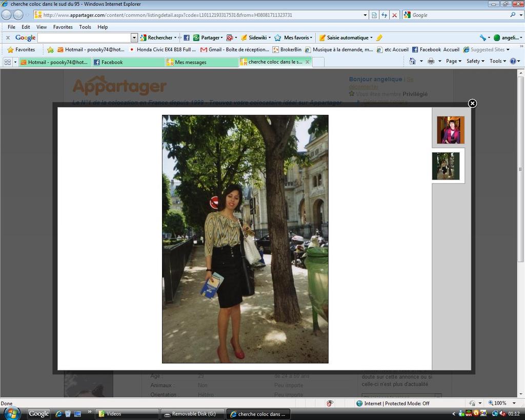The width and height of the screenshot is (525, 420).
Task: Click the Google desktop search box in the taskbar
Action: 38,414
